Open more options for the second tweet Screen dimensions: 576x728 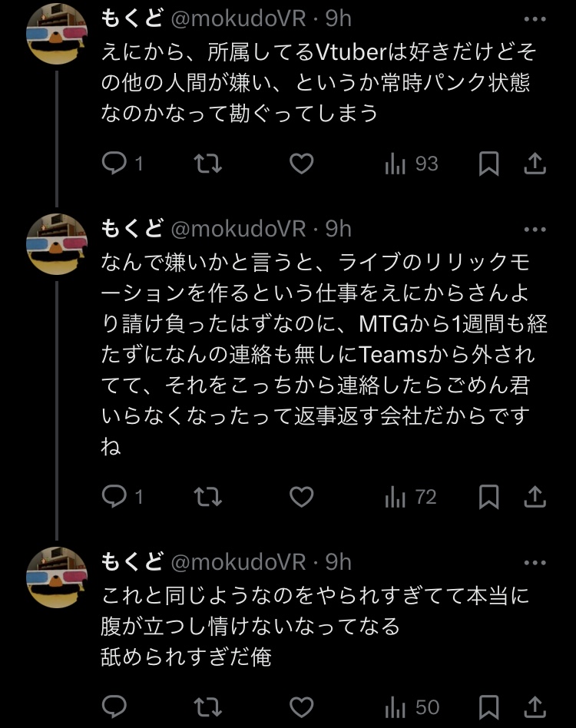coord(535,229)
